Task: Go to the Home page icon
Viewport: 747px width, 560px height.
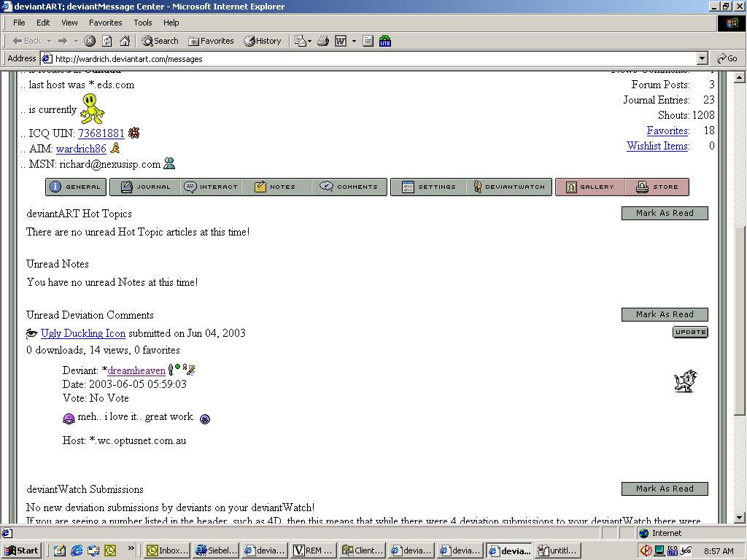Action: 125,41
